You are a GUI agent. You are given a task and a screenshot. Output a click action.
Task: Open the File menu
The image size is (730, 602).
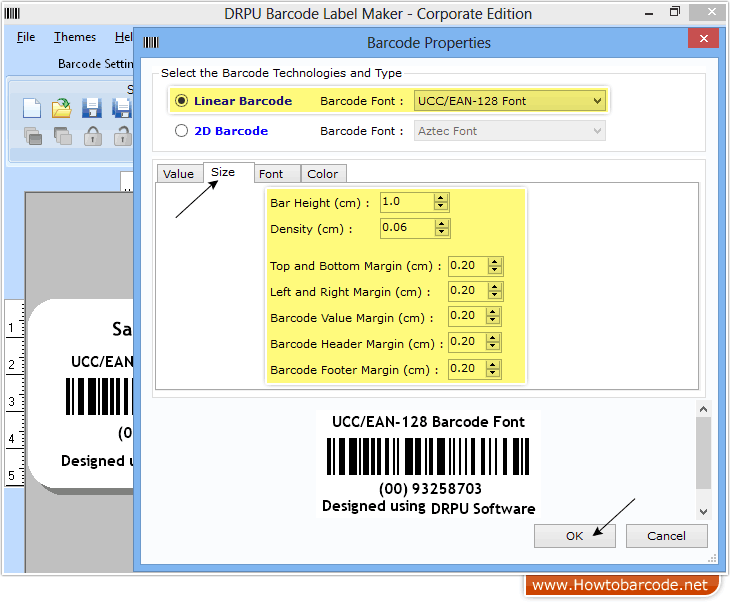[x=26, y=37]
